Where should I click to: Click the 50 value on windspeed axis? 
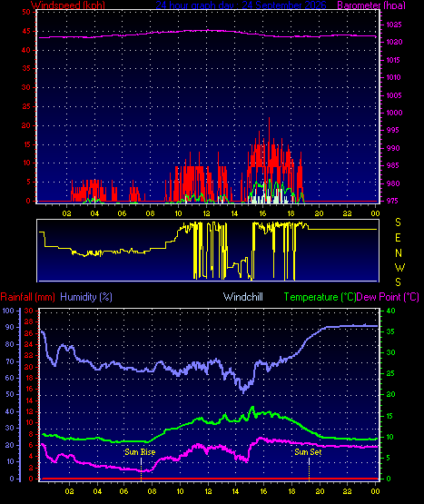pyautogui.click(x=26, y=12)
